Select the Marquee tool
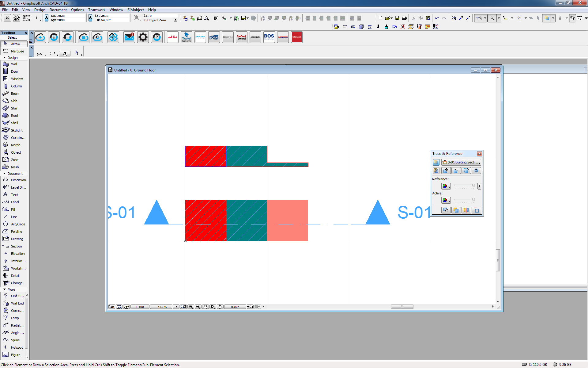588x368 pixels. coord(17,51)
